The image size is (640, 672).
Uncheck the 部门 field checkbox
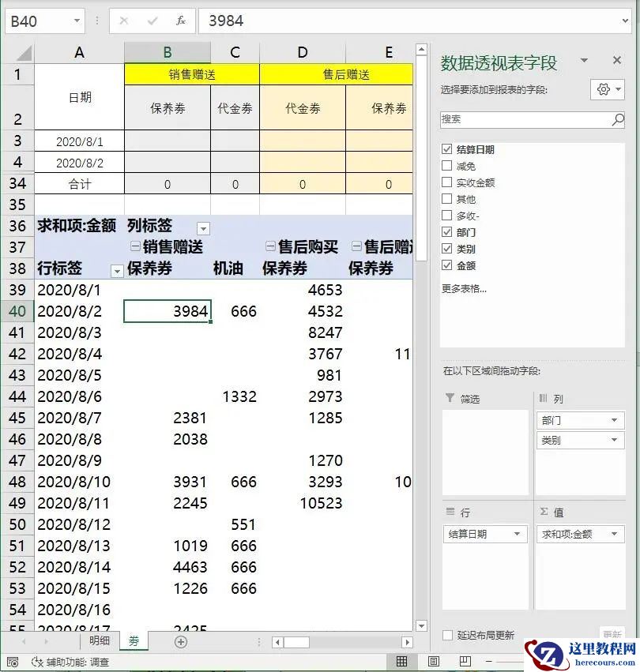coord(446,232)
